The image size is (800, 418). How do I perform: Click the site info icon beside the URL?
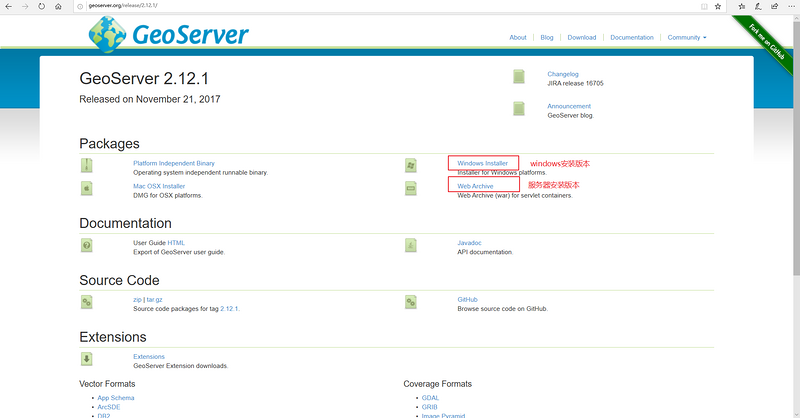[80, 6]
